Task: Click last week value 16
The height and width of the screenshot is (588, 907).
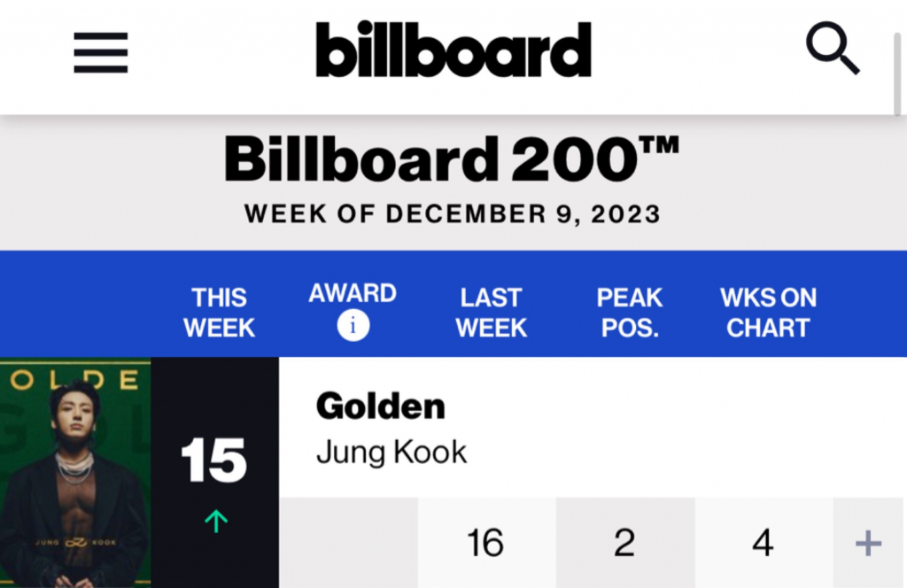Action: coord(486,544)
